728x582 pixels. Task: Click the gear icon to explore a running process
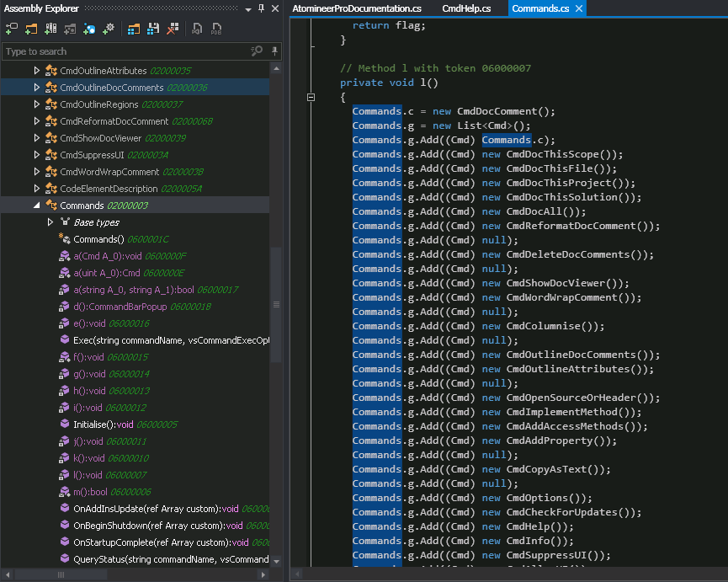coord(108,29)
